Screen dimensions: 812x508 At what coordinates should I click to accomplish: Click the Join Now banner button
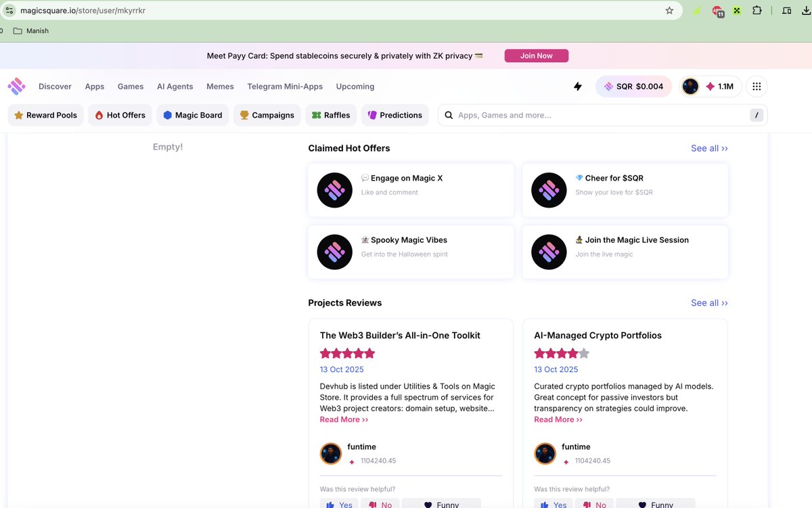[537, 55]
